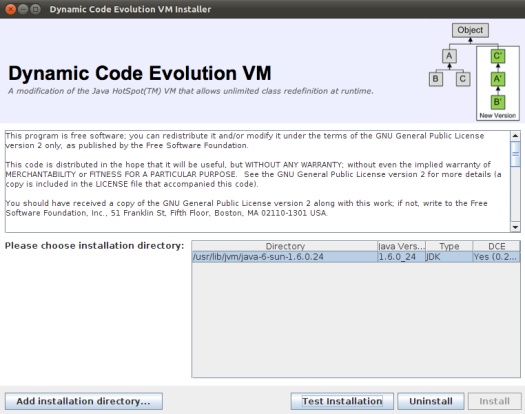The width and height of the screenshot is (525, 414).
Task: Click the green B' class box
Action: pos(498,102)
